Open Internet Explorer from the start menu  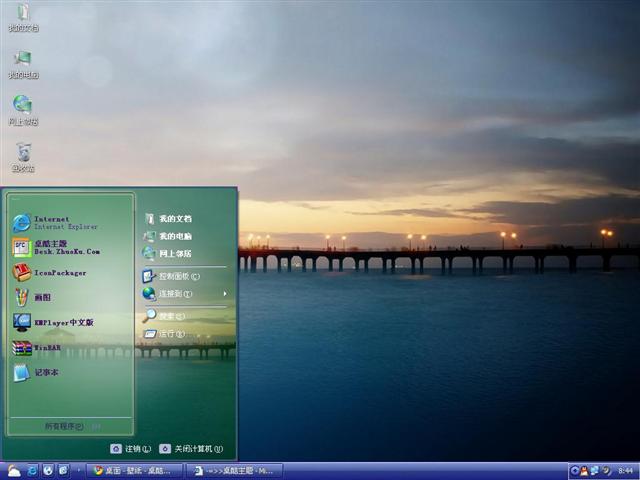tap(50, 222)
